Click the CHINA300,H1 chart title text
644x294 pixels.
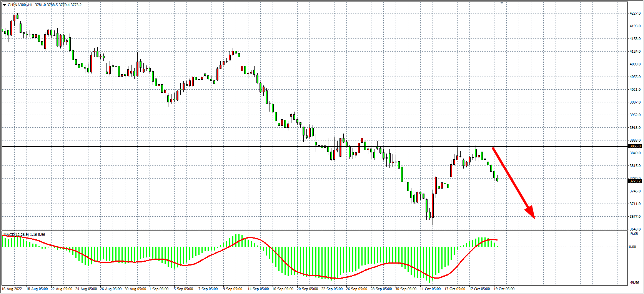(x=20, y=5)
